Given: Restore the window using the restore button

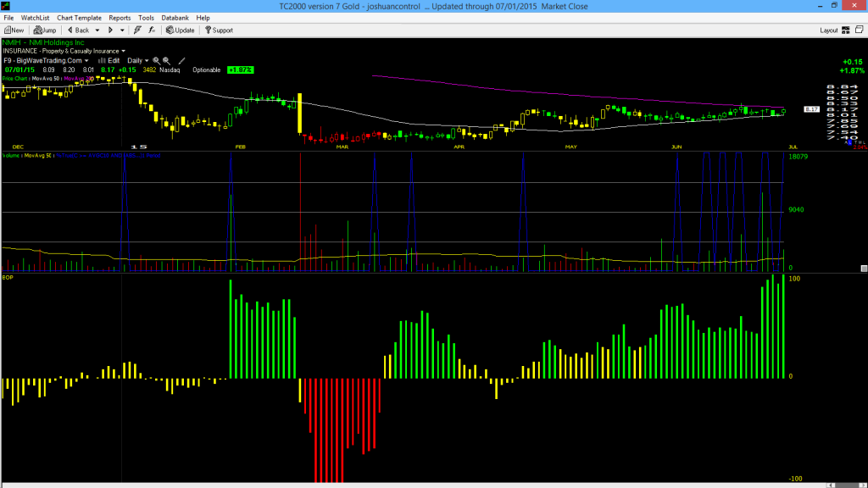Looking at the screenshot, I should 834,6.
